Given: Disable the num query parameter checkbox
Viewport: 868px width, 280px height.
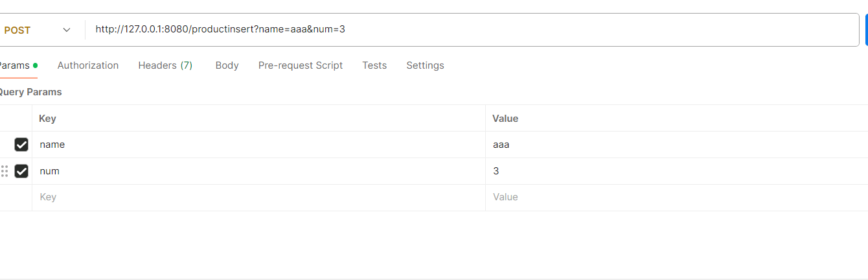Looking at the screenshot, I should [x=21, y=171].
